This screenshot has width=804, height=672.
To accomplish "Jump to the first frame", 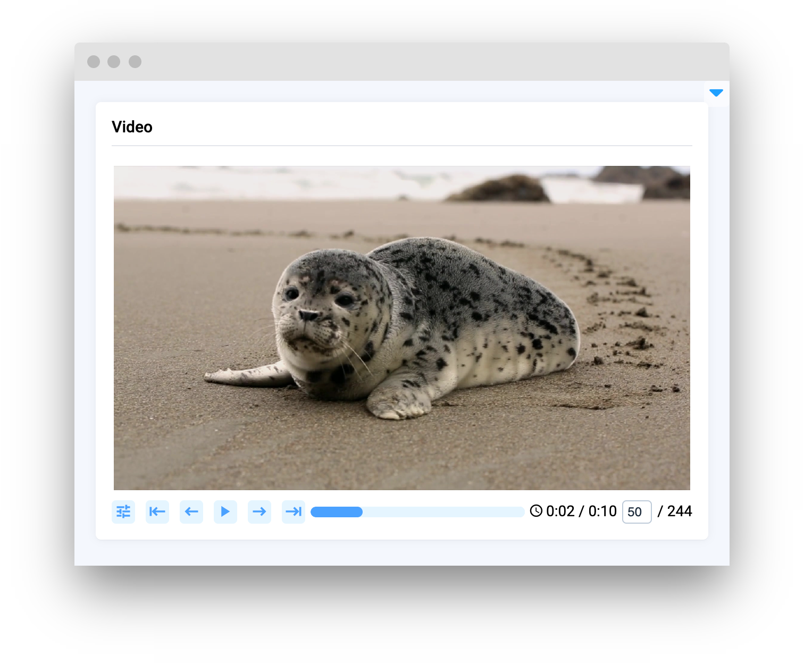I will [x=157, y=512].
